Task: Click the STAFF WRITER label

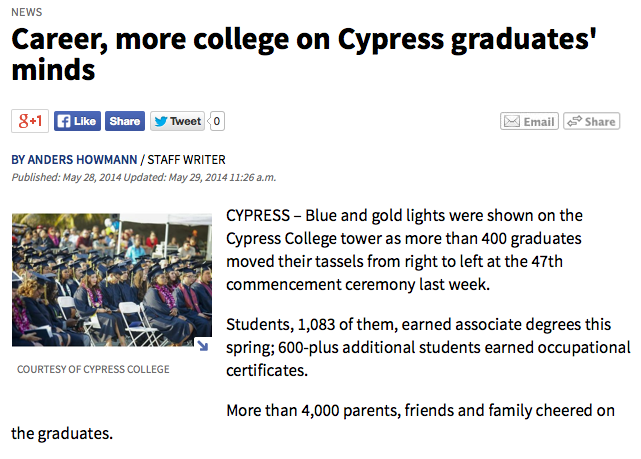Action: click(x=186, y=159)
